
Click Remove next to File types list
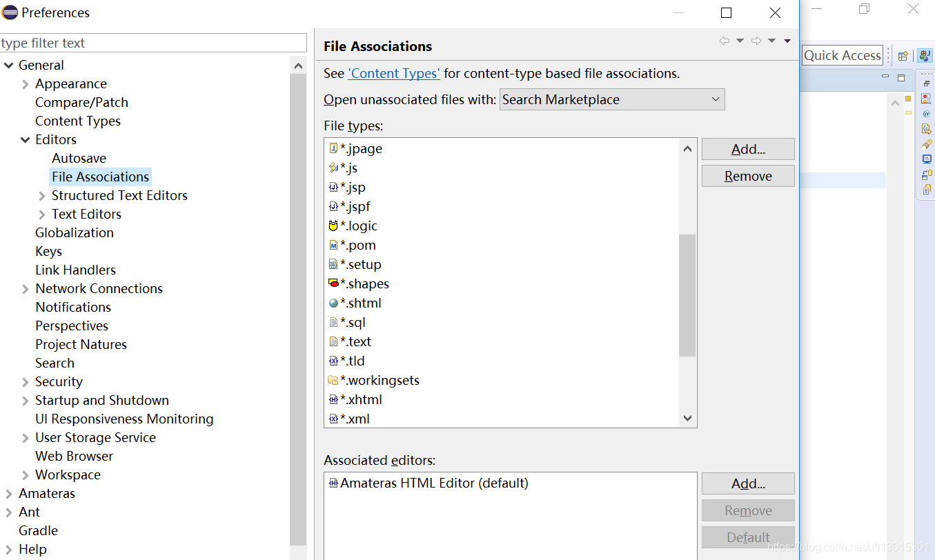pyautogui.click(x=748, y=176)
